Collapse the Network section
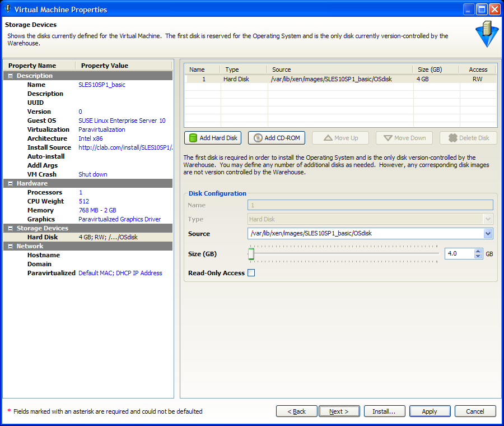 point(10,246)
